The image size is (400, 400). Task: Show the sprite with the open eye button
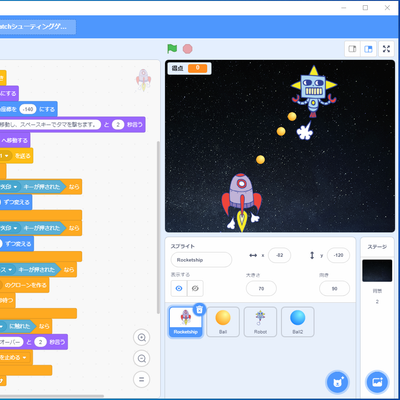click(x=179, y=288)
